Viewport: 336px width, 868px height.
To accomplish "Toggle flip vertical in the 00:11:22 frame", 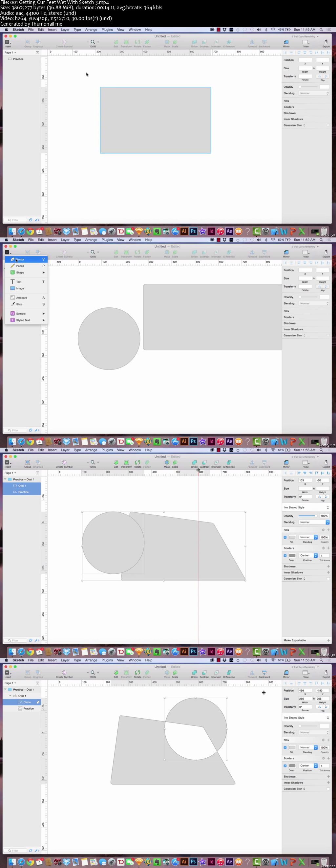I will coord(326,707).
